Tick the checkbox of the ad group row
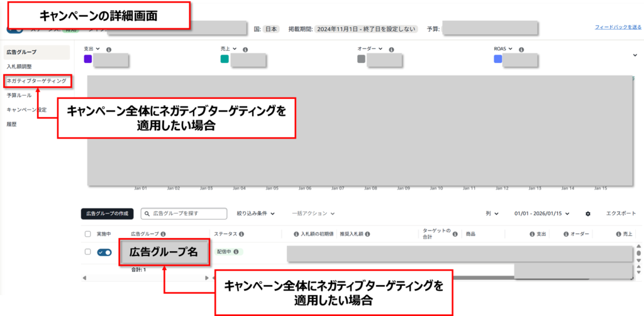 [x=87, y=252]
